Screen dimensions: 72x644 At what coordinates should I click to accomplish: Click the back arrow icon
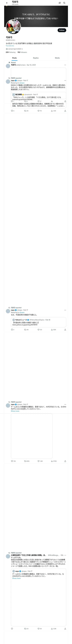tap(7, 3)
